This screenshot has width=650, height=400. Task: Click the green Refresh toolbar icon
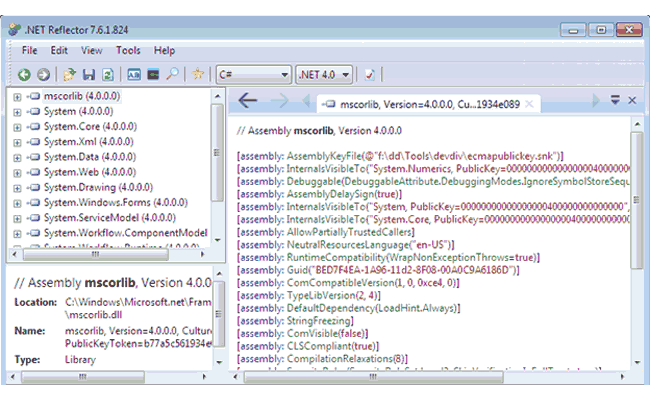point(106,74)
